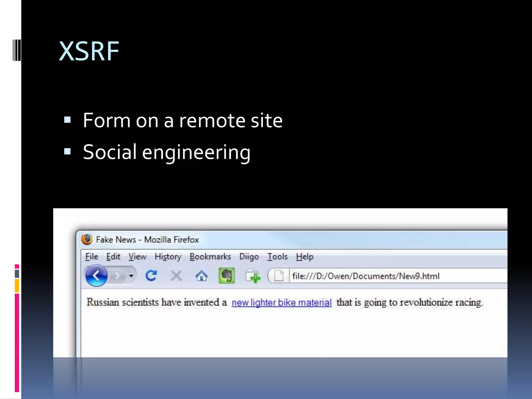The image size is (532, 399).
Task: Click the page icon in address bar
Action: (x=279, y=276)
